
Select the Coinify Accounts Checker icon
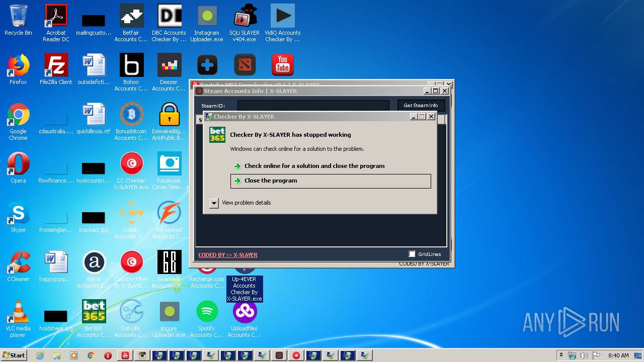(131, 220)
